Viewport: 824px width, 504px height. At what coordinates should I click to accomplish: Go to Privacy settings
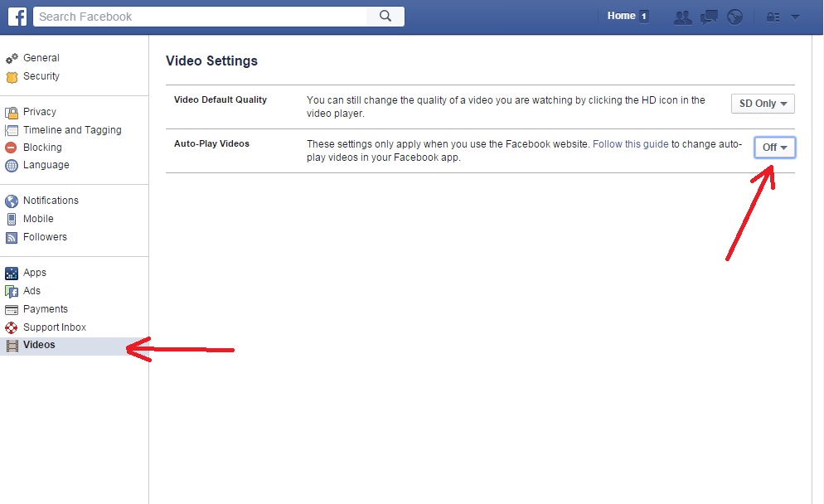(40, 111)
